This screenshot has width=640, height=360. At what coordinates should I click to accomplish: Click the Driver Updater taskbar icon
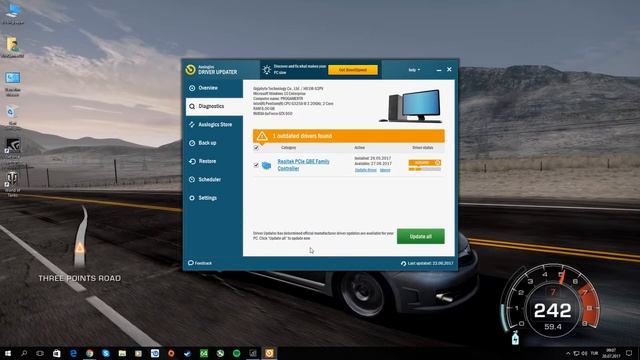click(269, 353)
